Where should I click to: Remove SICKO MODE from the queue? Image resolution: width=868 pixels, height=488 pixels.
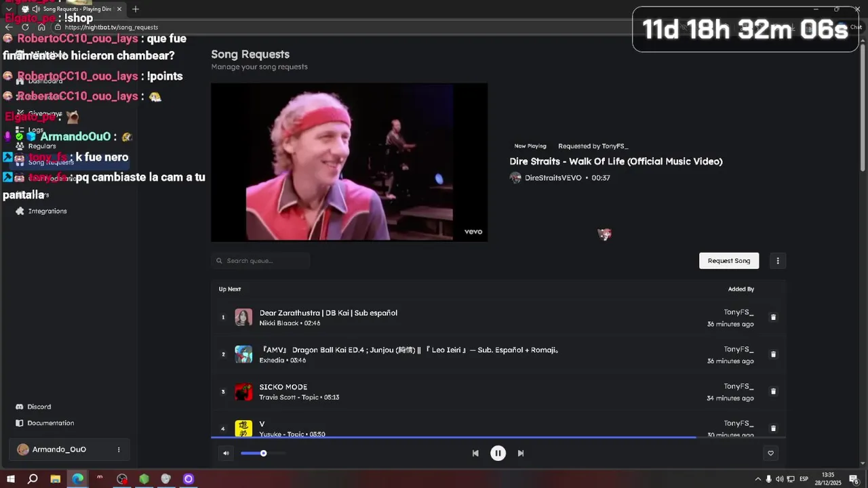click(773, 392)
